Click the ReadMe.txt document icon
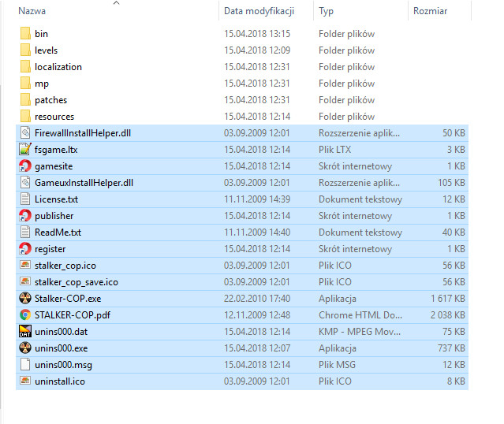 [x=25, y=232]
